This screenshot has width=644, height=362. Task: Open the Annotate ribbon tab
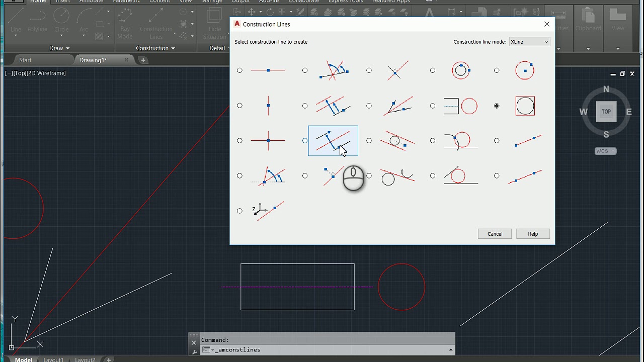pos(92,2)
